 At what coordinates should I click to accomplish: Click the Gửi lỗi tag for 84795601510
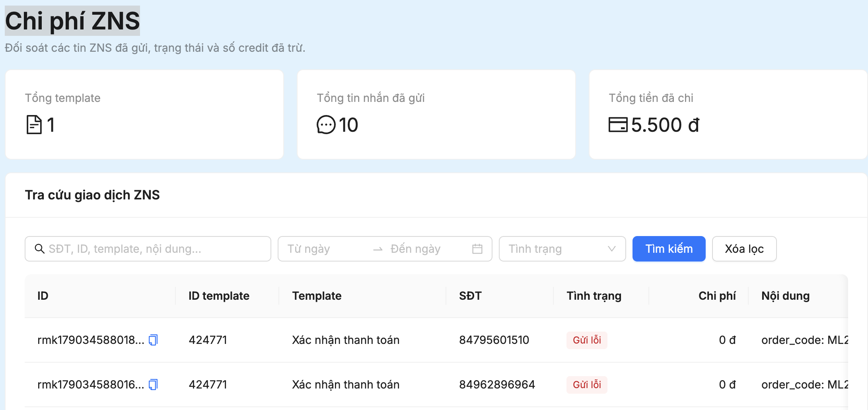(587, 340)
